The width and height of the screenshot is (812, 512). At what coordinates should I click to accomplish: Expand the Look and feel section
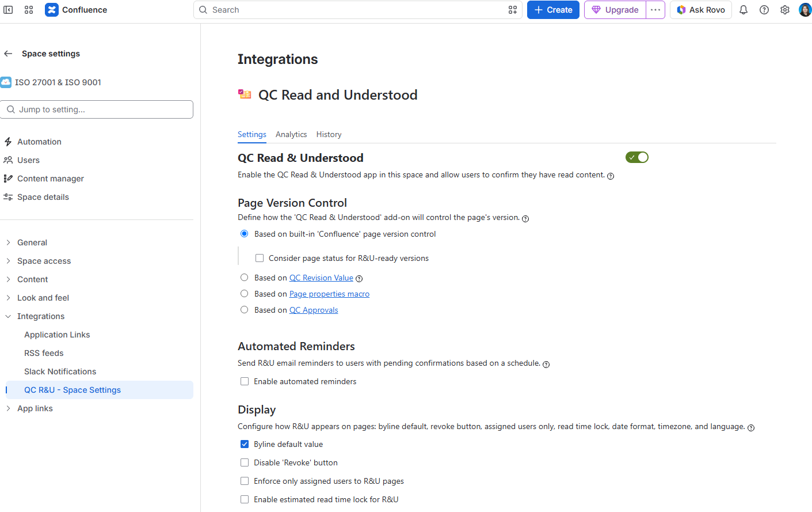pyautogui.click(x=8, y=298)
